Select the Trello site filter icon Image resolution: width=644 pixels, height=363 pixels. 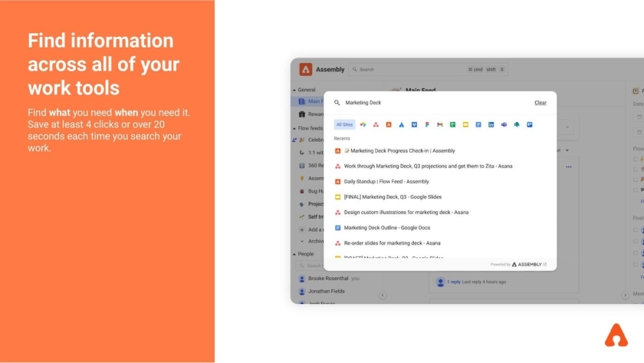[530, 124]
